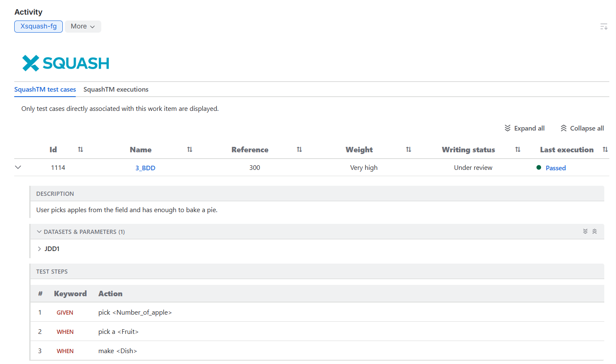The width and height of the screenshot is (616, 364).
Task: Open the Passed last execution link
Action: [556, 168]
